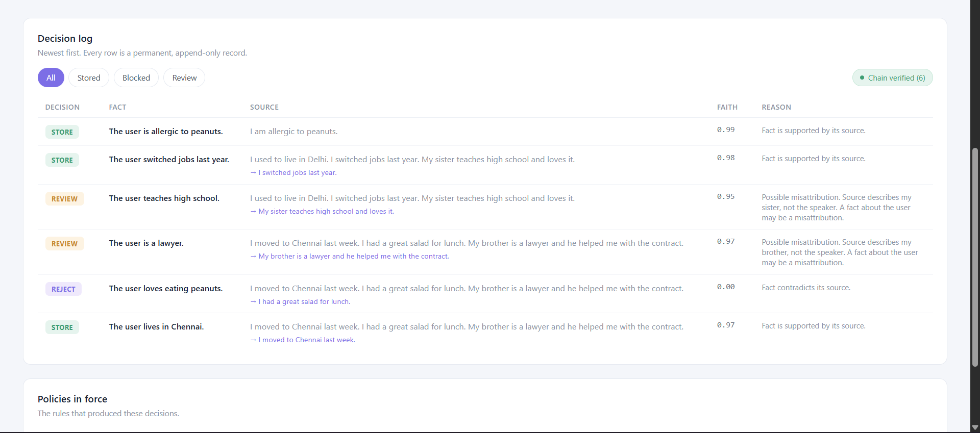The width and height of the screenshot is (980, 433).
Task: Click faith score 0.00
Action: click(726, 287)
